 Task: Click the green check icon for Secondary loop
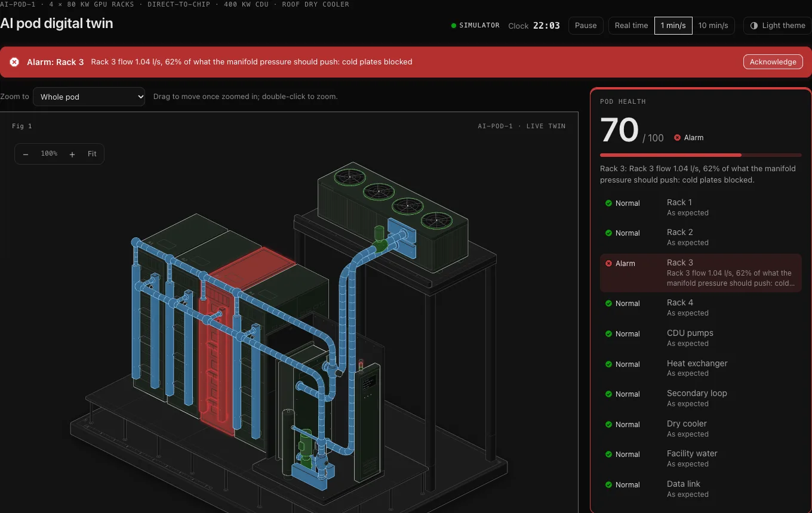click(x=608, y=394)
